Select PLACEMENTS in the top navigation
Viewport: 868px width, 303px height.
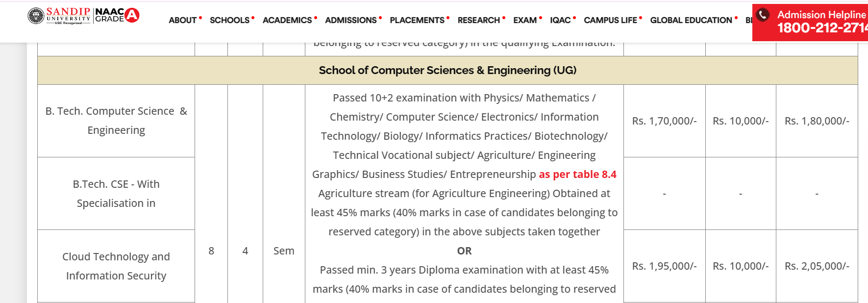tap(417, 20)
